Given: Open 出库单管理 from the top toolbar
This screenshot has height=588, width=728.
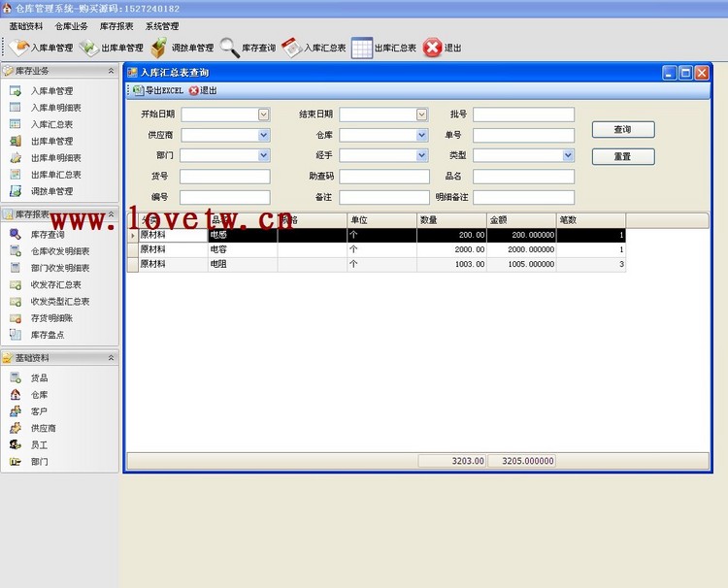Looking at the screenshot, I should click(x=112, y=48).
